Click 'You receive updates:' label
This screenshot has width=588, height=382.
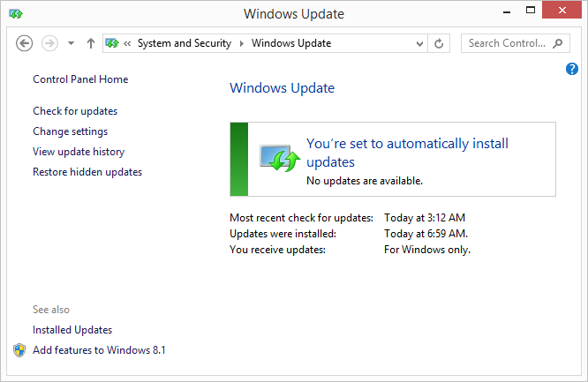277,250
